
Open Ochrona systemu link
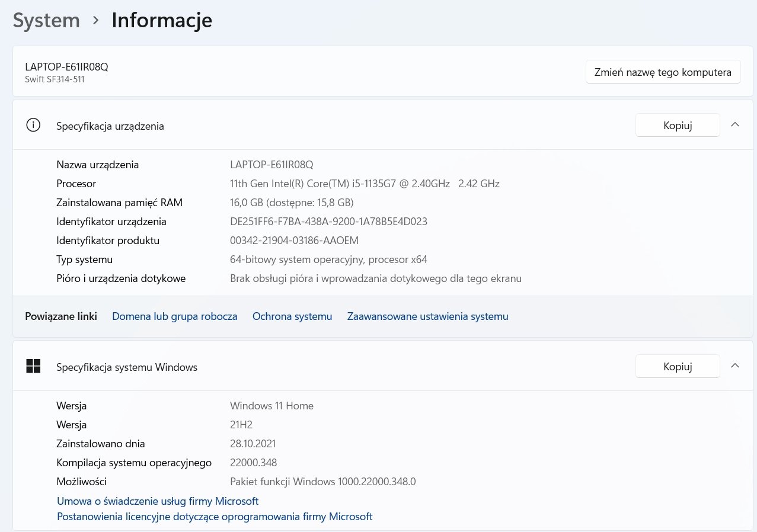pyautogui.click(x=292, y=316)
